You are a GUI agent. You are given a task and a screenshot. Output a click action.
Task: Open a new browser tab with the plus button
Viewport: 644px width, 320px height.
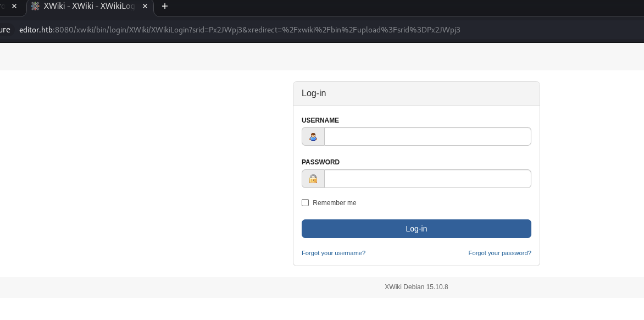click(164, 6)
